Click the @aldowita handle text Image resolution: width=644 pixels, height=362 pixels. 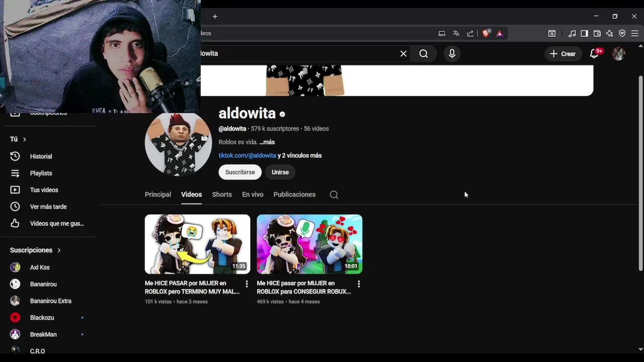point(232,129)
